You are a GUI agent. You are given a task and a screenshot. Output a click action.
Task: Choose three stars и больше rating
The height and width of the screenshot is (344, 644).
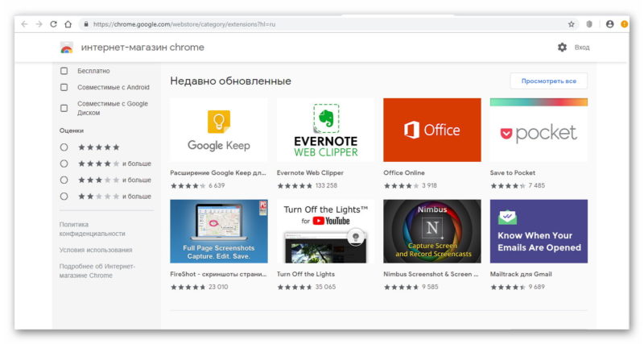[x=64, y=180]
